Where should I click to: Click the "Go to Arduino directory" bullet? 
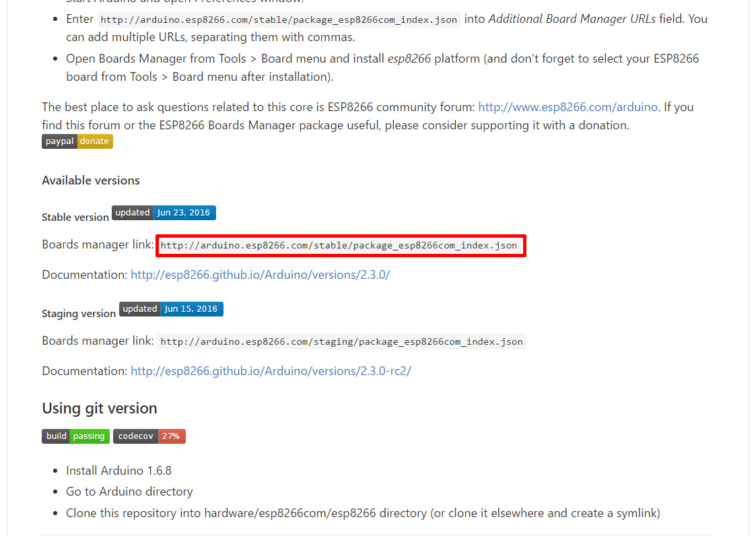tap(129, 492)
